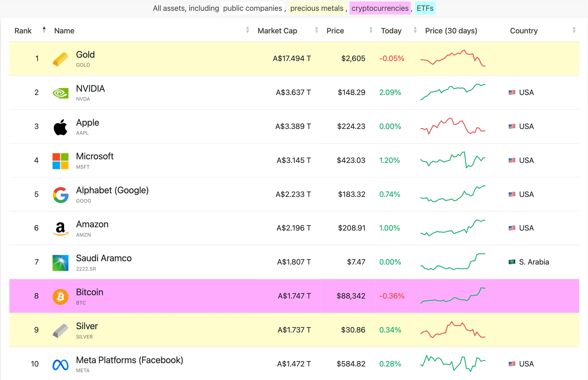This screenshot has height=380, width=588.
Task: Toggle the ETFs filter
Action: pyautogui.click(x=425, y=8)
